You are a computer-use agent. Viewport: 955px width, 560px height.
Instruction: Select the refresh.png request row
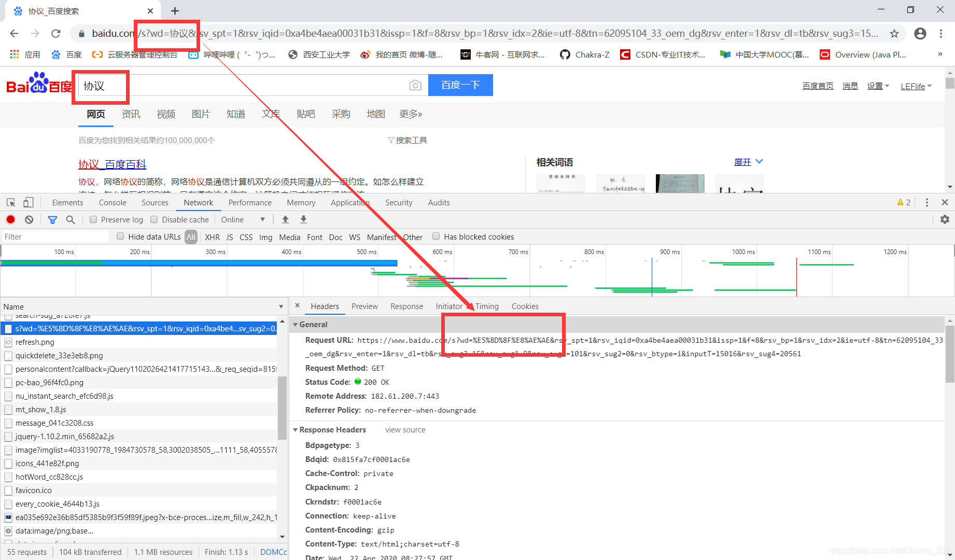pos(139,342)
